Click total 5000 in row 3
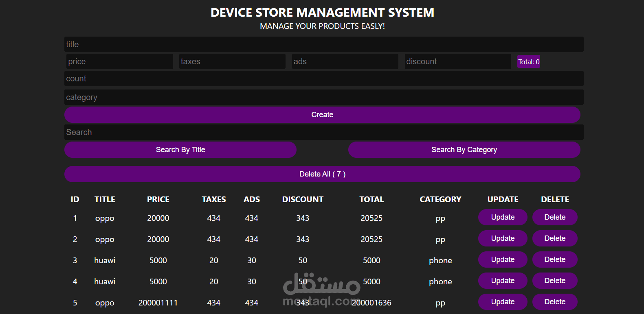Image resolution: width=644 pixels, height=314 pixels. tap(371, 260)
